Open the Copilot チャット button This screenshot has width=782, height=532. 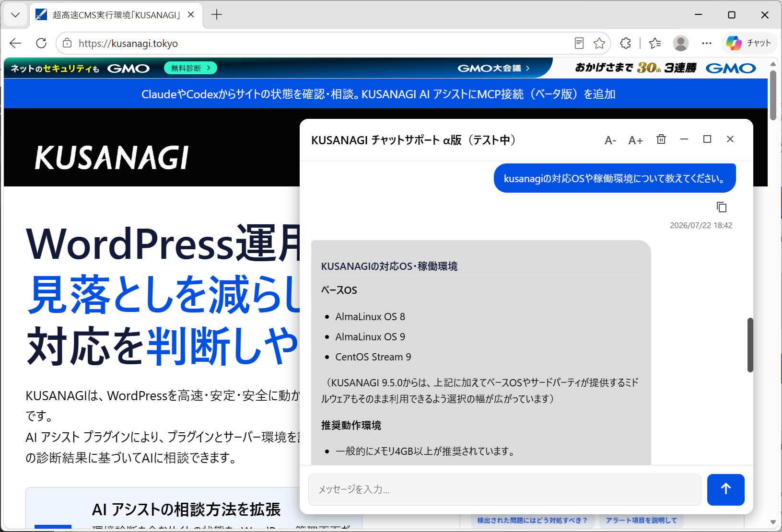(x=749, y=43)
